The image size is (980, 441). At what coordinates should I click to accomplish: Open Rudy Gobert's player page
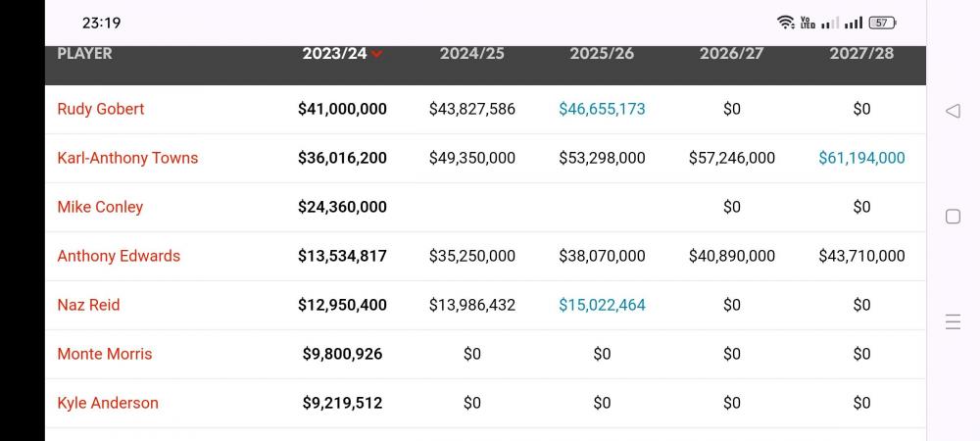click(x=101, y=109)
